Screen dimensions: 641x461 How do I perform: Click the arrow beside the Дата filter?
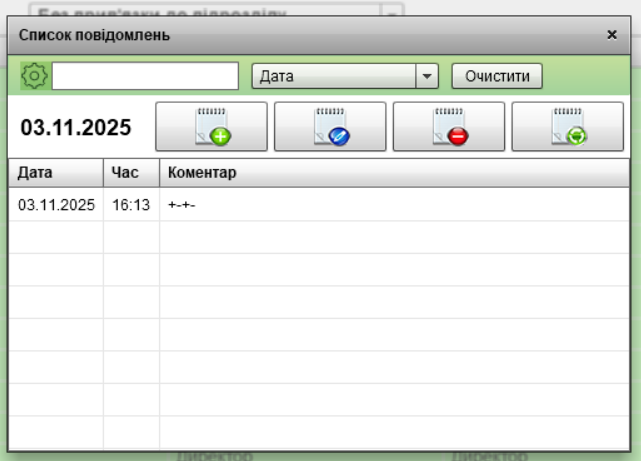pyautogui.click(x=427, y=76)
